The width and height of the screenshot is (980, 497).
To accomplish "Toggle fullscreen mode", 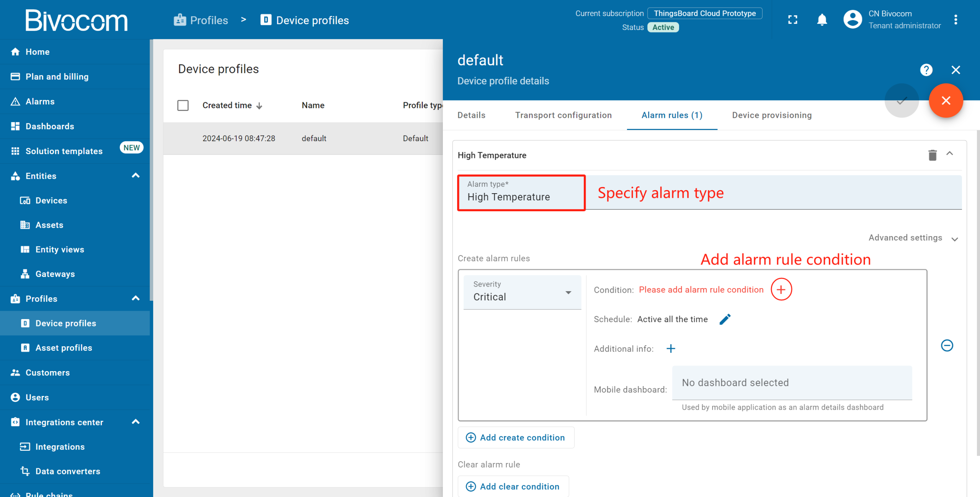I will click(x=793, y=20).
